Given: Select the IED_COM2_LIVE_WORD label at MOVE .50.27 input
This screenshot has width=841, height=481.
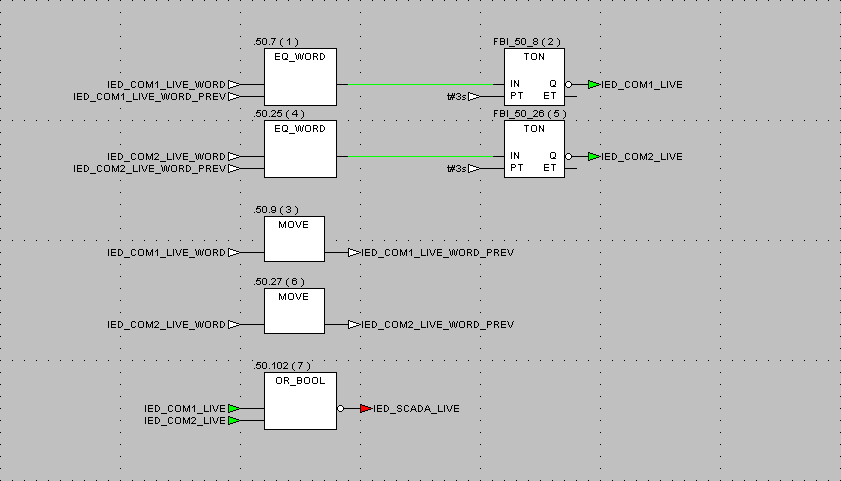Looking at the screenshot, I should (166, 324).
